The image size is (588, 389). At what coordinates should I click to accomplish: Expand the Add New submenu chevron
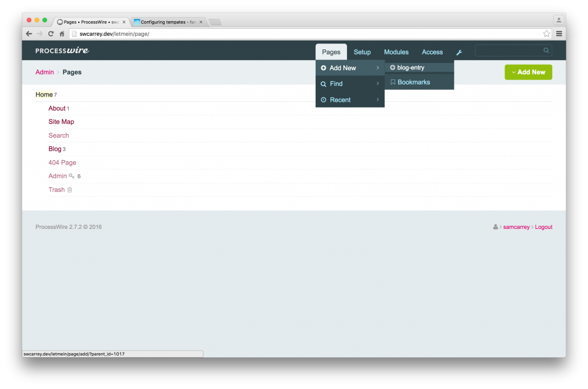[x=379, y=68]
